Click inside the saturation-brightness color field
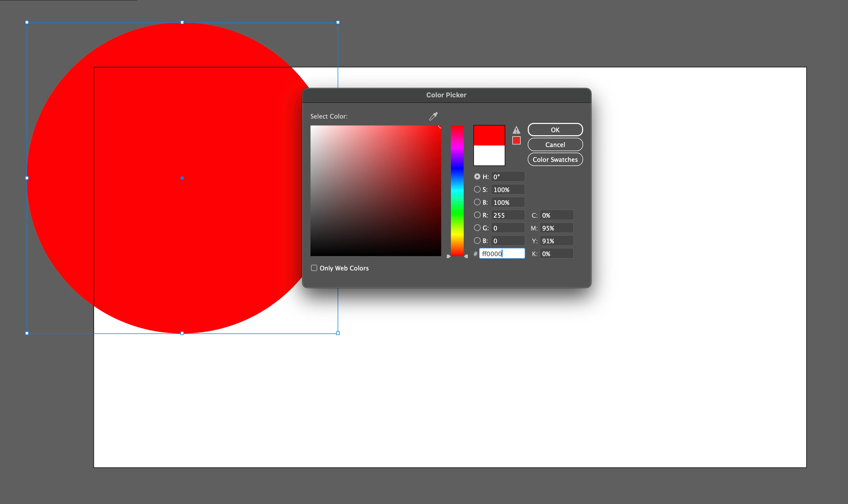 tap(375, 191)
